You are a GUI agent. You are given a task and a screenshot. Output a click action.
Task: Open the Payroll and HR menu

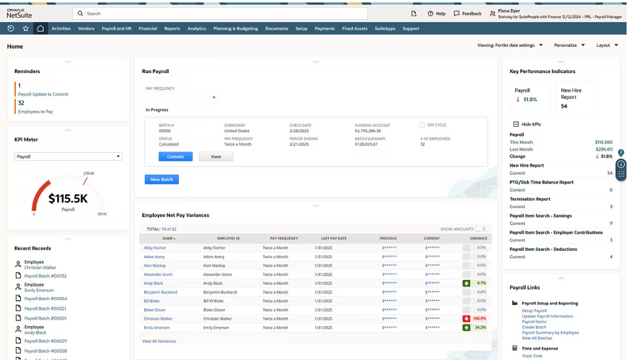click(x=117, y=29)
